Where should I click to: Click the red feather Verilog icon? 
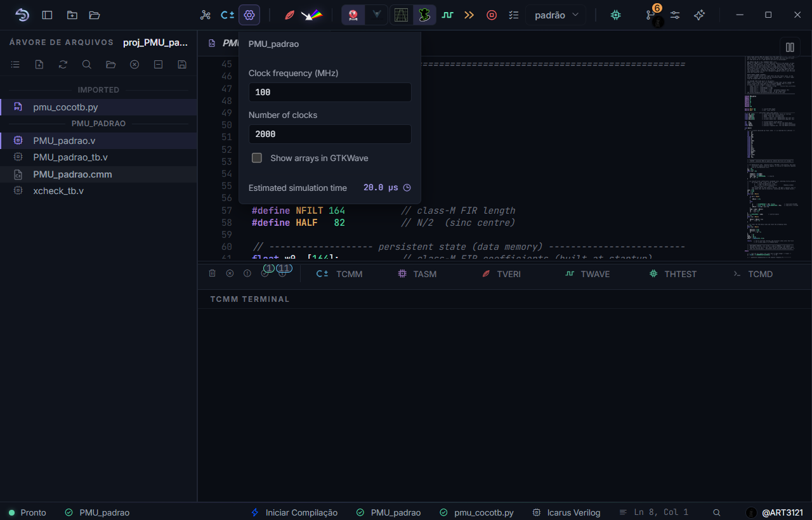(289, 15)
